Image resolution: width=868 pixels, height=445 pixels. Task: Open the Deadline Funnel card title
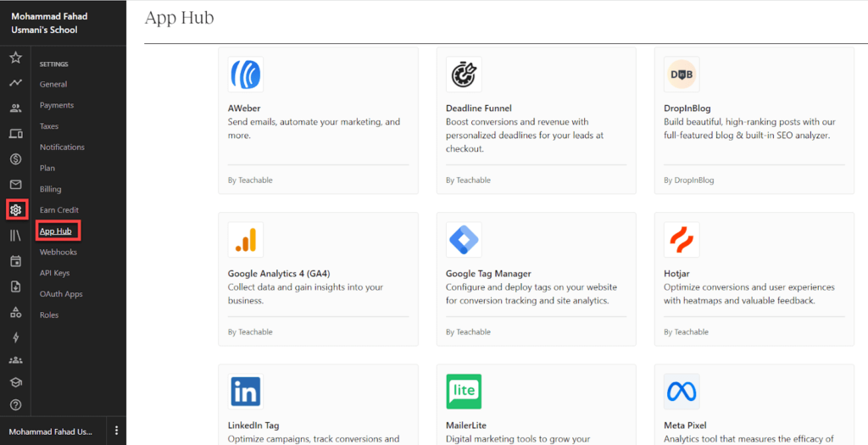click(x=479, y=108)
